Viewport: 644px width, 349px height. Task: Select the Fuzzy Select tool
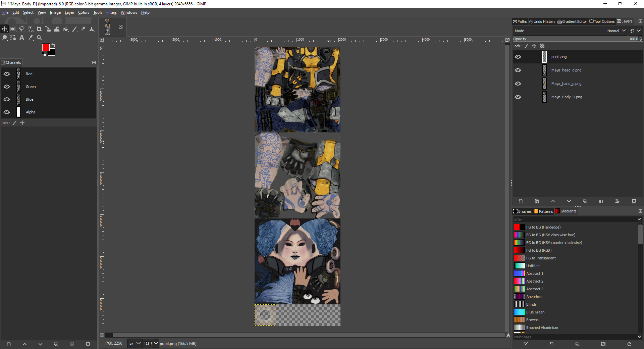(x=31, y=29)
